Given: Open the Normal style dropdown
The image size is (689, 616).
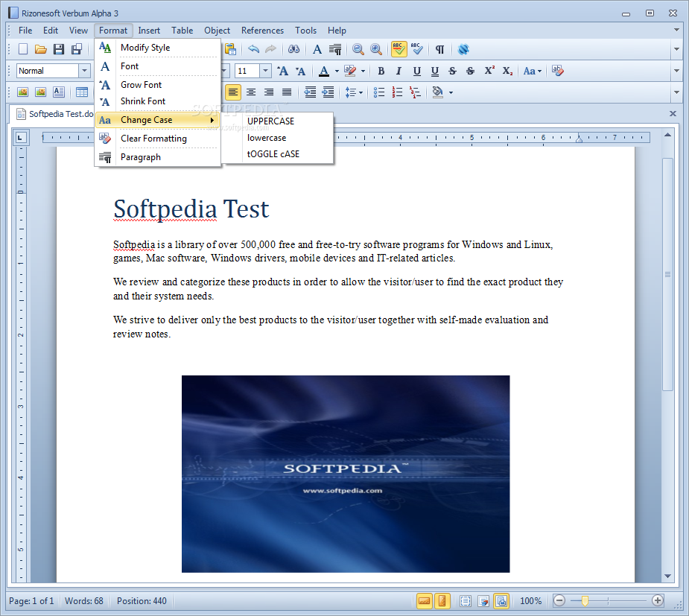Looking at the screenshot, I should point(84,70).
